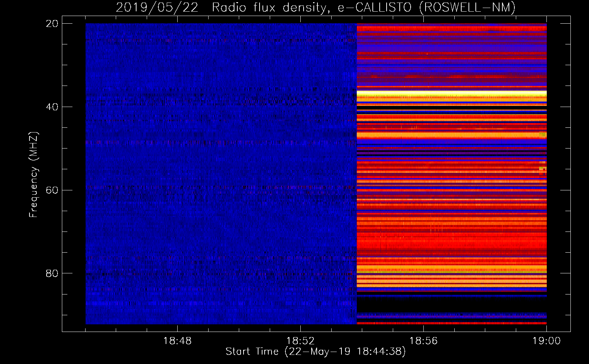Click the blue quiet region of the spectrogram
589x364 pixels.
221,174
